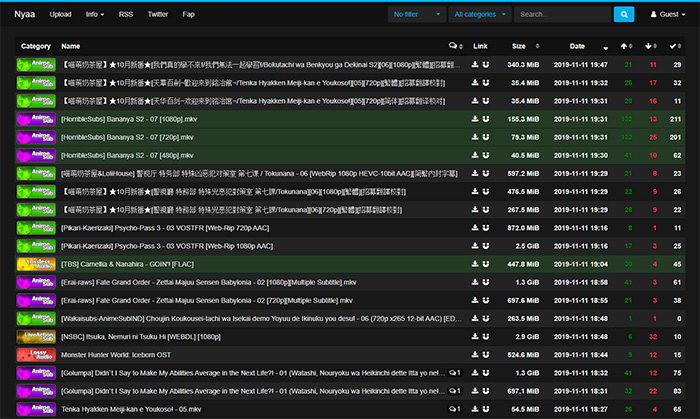The width and height of the screenshot is (700, 419).
Task: Download torrent file for Monster Hunter World: Iceborn OST
Action: [475, 354]
